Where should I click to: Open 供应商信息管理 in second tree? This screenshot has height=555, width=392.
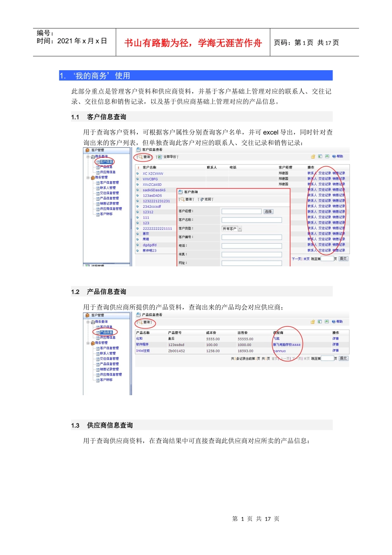coord(111,375)
